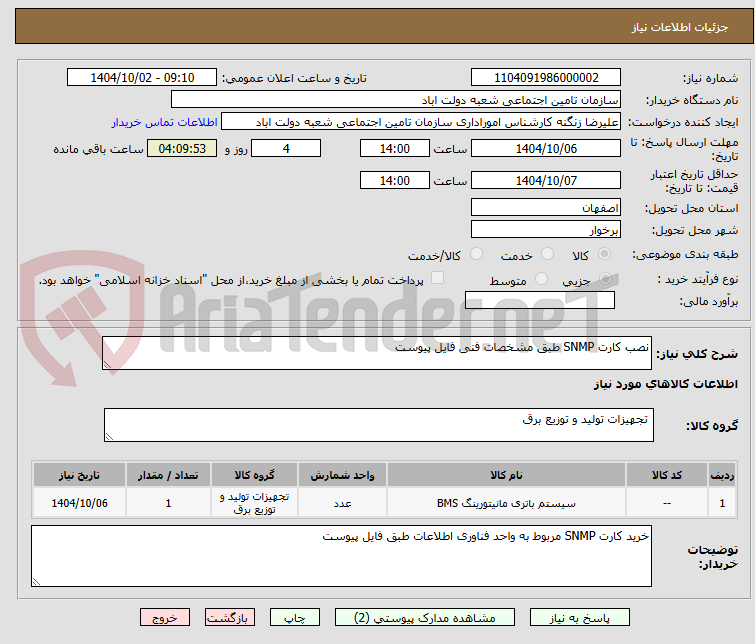Click the سیستم باتری مانیتورینگ BMS cell
The height and width of the screenshot is (644, 755).
pos(506,503)
